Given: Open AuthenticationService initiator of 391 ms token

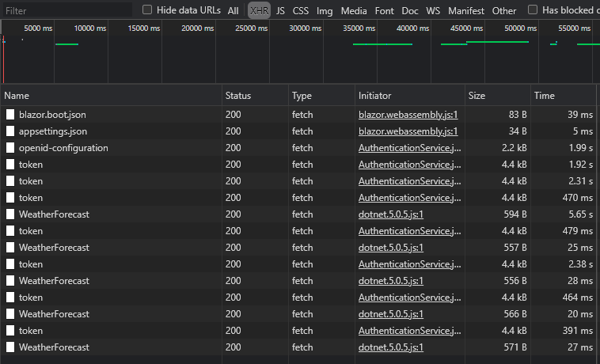Looking at the screenshot, I should tap(409, 331).
